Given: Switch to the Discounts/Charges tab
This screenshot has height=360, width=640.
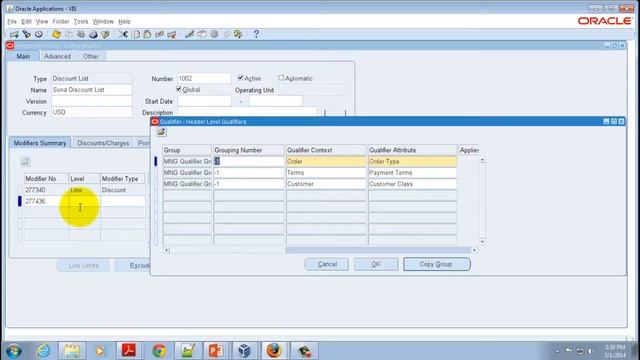Looking at the screenshot, I should (x=103, y=143).
